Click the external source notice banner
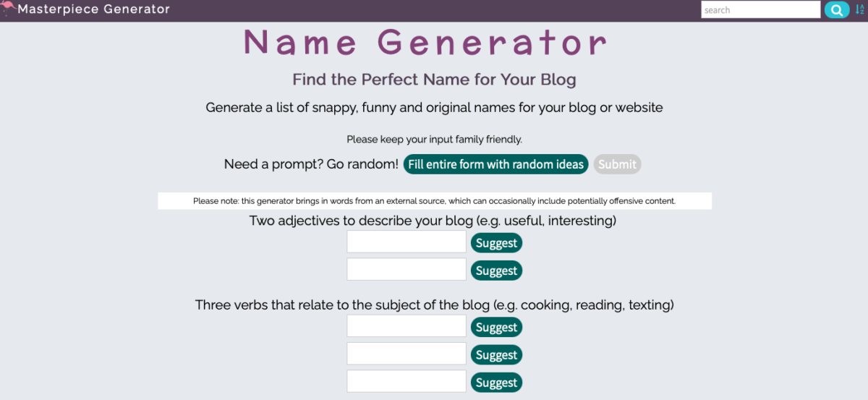The image size is (868, 400). pyautogui.click(x=434, y=201)
